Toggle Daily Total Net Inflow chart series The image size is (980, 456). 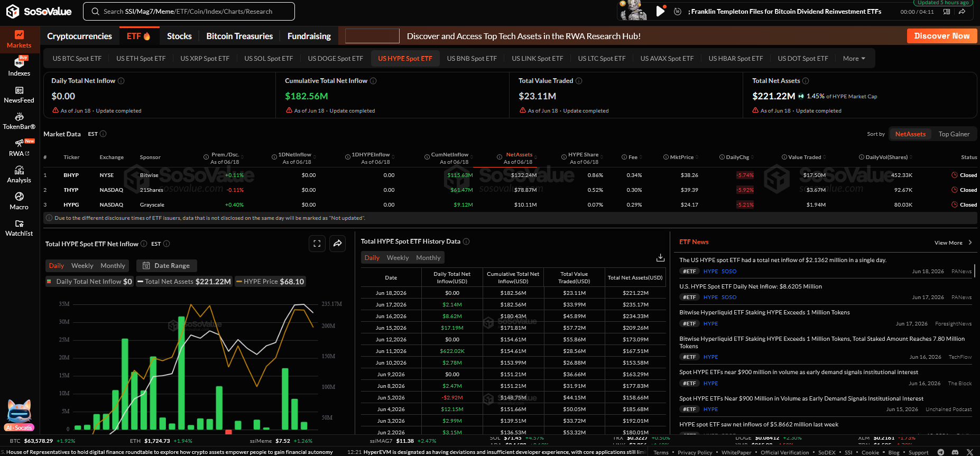click(x=89, y=282)
